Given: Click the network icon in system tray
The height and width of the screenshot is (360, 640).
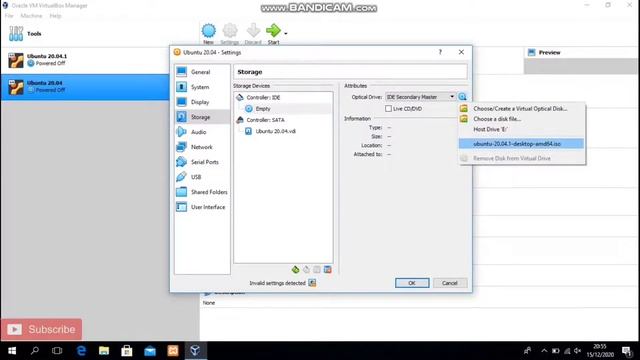Looking at the screenshot, I should click(567, 351).
